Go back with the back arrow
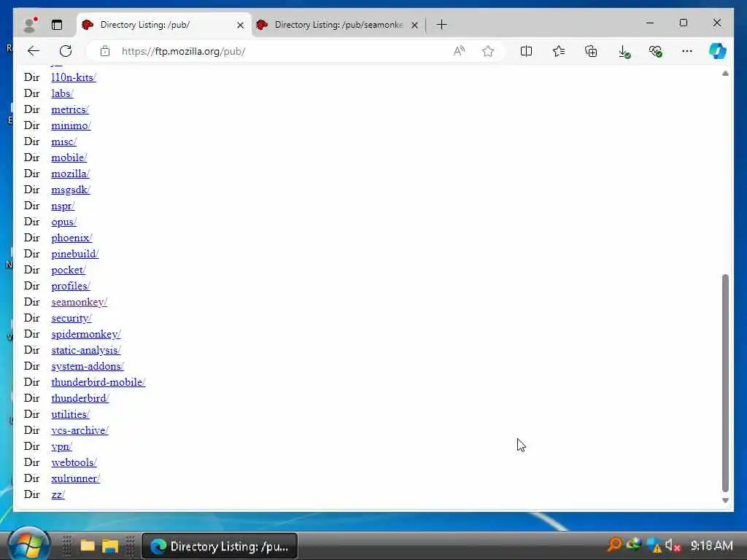 pos(34,51)
